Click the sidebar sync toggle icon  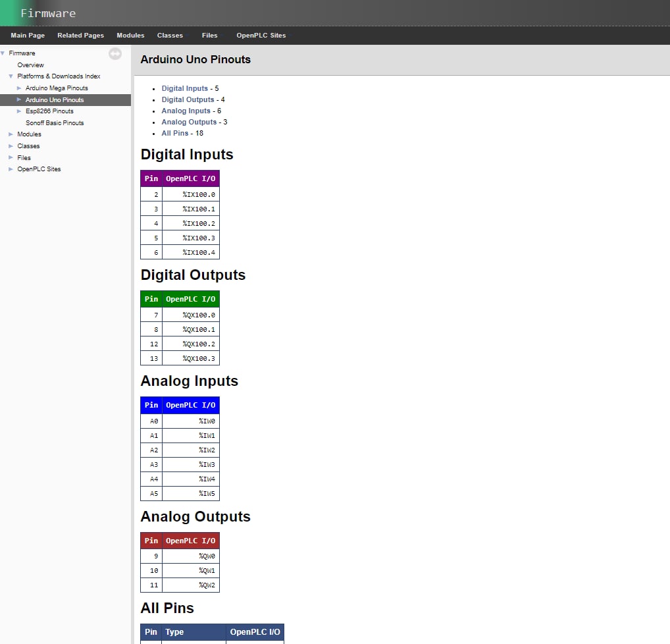(x=115, y=54)
